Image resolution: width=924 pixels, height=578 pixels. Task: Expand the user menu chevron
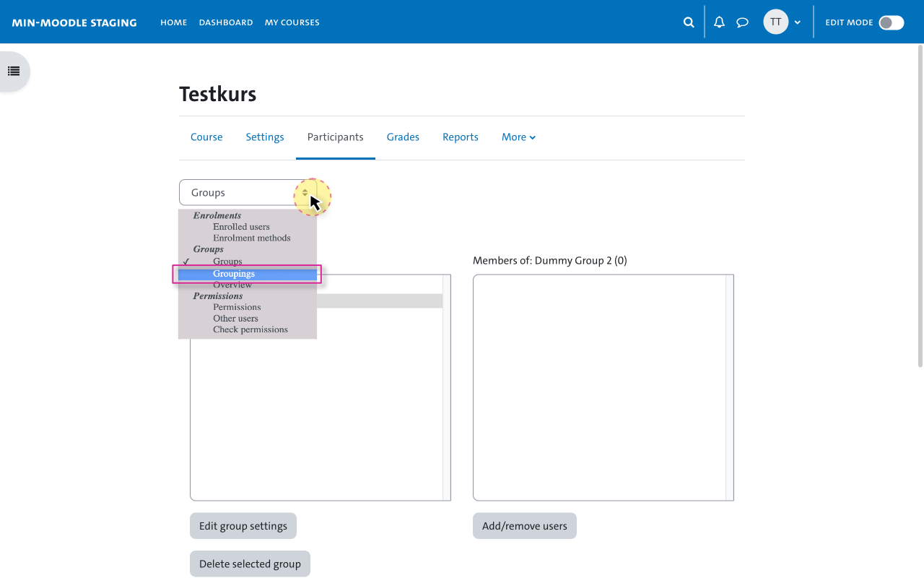tap(798, 22)
